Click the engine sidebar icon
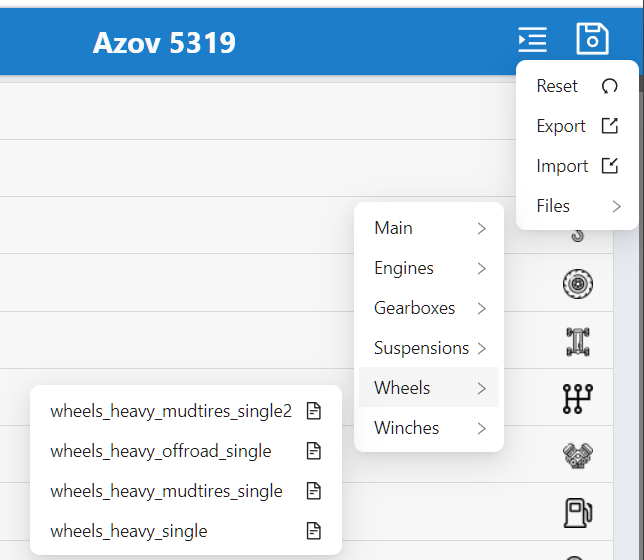The height and width of the screenshot is (560, 644). [578, 455]
